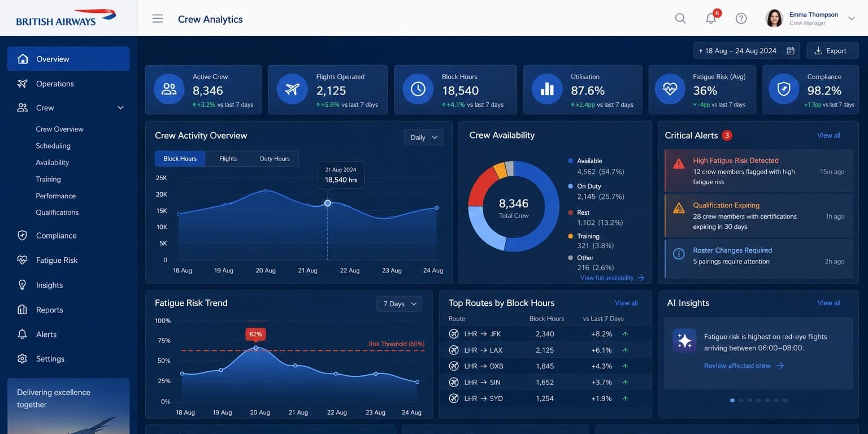
Task: Collapse the Crew sidebar section chevron
Action: [120, 108]
